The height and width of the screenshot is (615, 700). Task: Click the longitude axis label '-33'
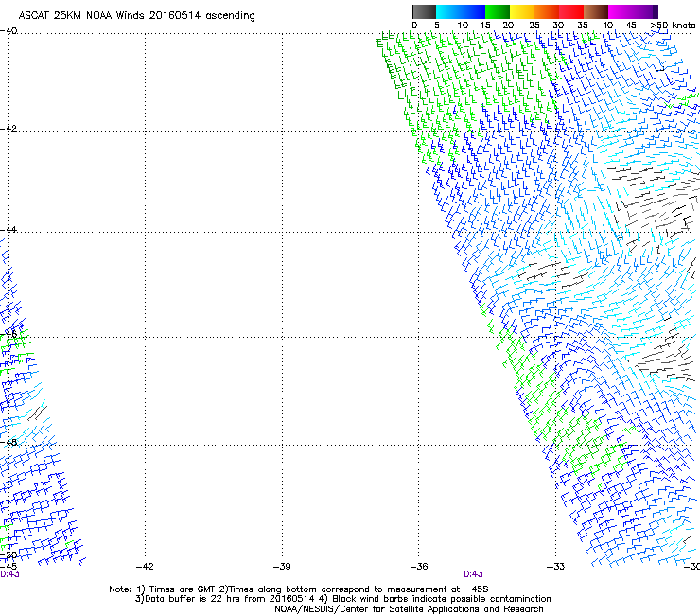(x=555, y=567)
